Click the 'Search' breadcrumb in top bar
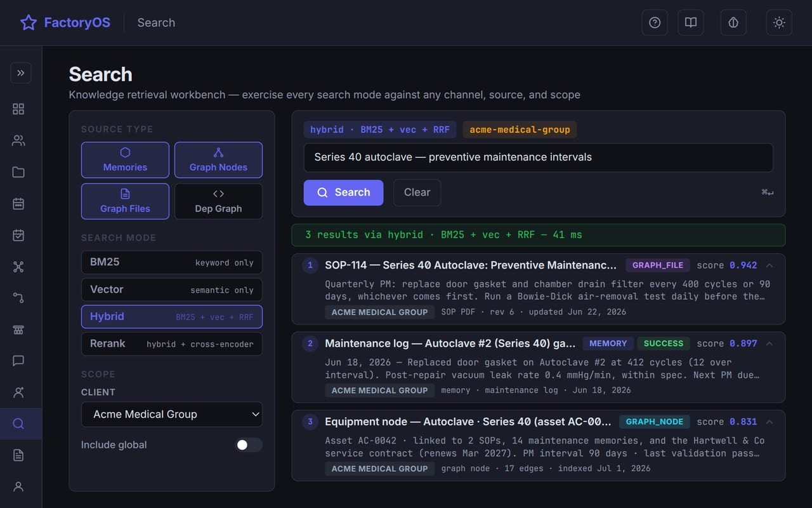Viewport: 812px width, 508px height. click(x=156, y=23)
